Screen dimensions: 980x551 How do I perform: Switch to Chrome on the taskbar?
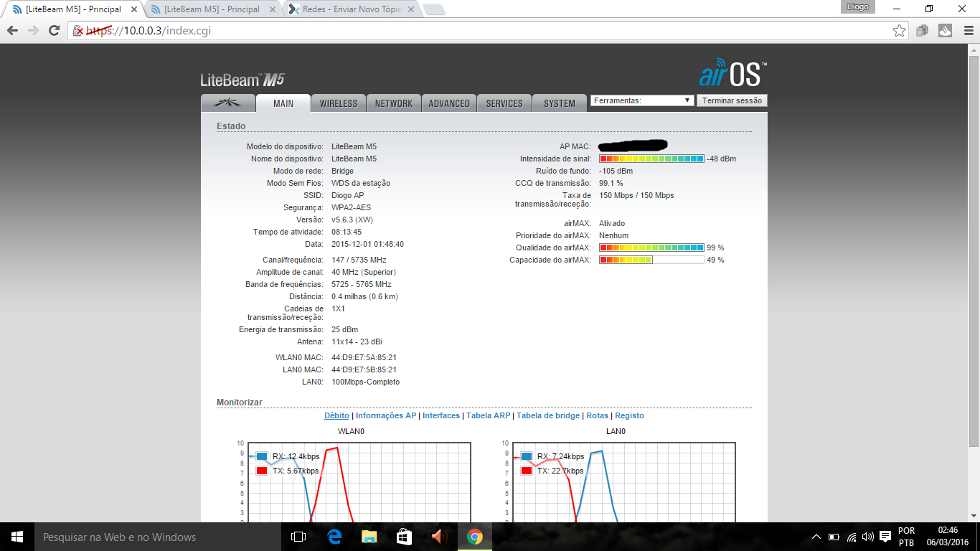(474, 537)
